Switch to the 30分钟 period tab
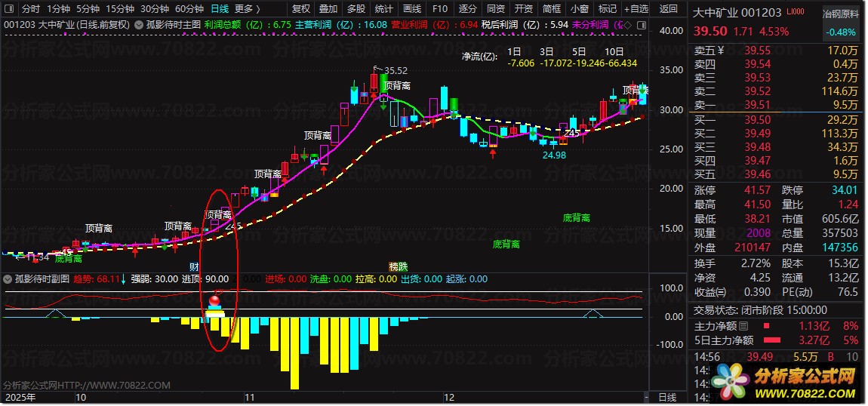Screen dimensions: 868x406 154,9
